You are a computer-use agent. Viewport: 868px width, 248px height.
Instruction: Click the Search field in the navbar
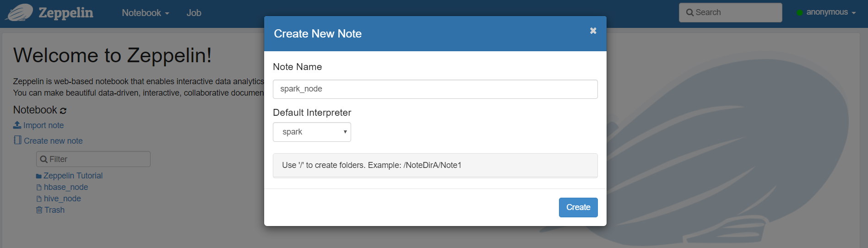click(730, 12)
